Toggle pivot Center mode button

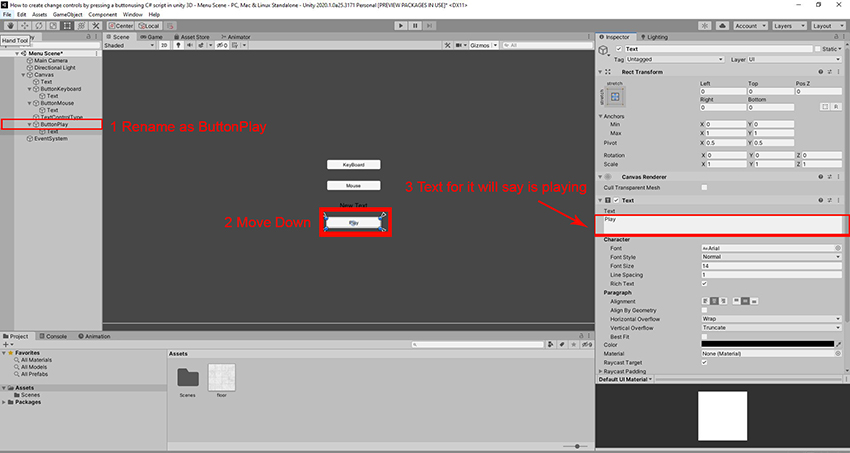click(121, 25)
